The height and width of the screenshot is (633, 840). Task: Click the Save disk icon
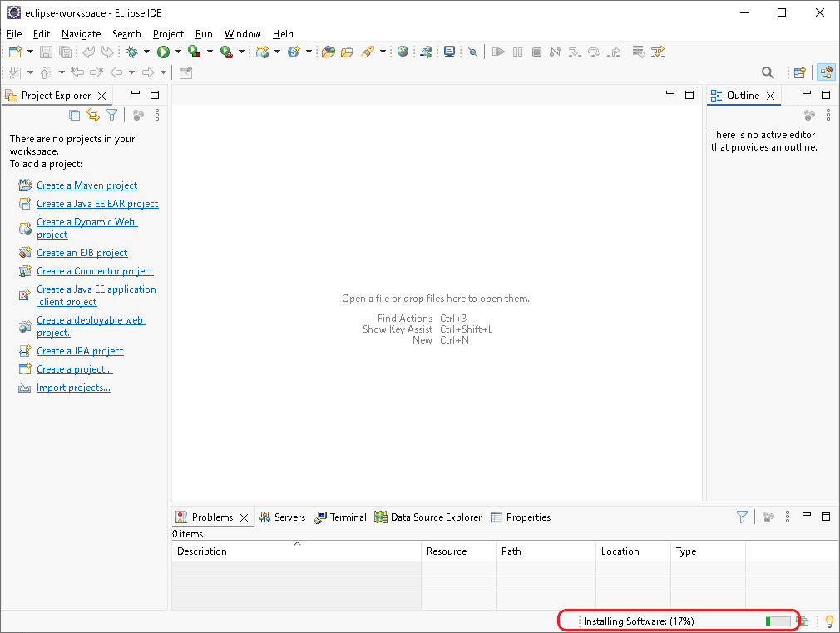[x=46, y=52]
